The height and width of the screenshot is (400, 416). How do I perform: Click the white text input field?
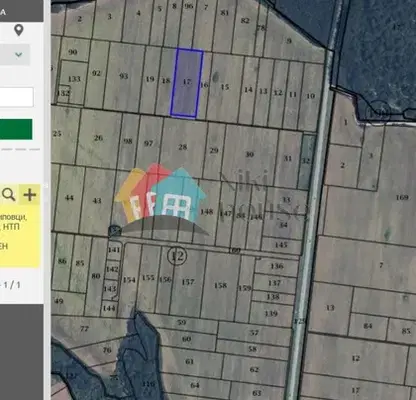tap(16, 97)
